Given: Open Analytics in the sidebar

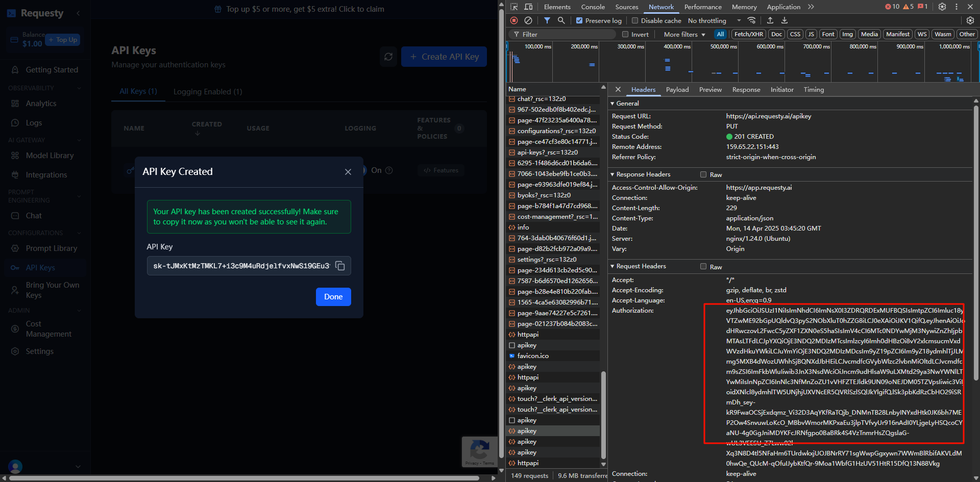Looking at the screenshot, I should pos(41,104).
